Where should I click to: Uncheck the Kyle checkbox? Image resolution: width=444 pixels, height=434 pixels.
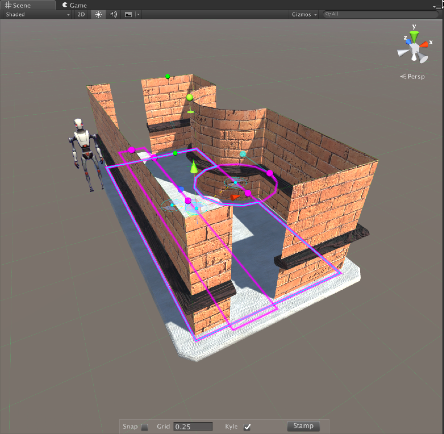tap(247, 427)
